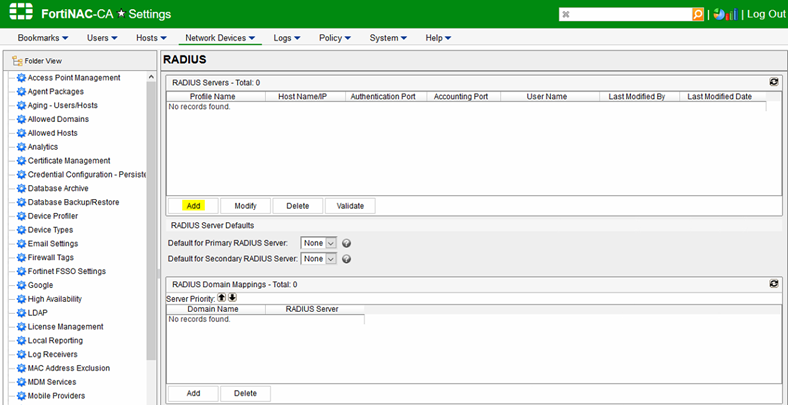
Task: Click gear icon beside Email Settings
Action: [21, 244]
